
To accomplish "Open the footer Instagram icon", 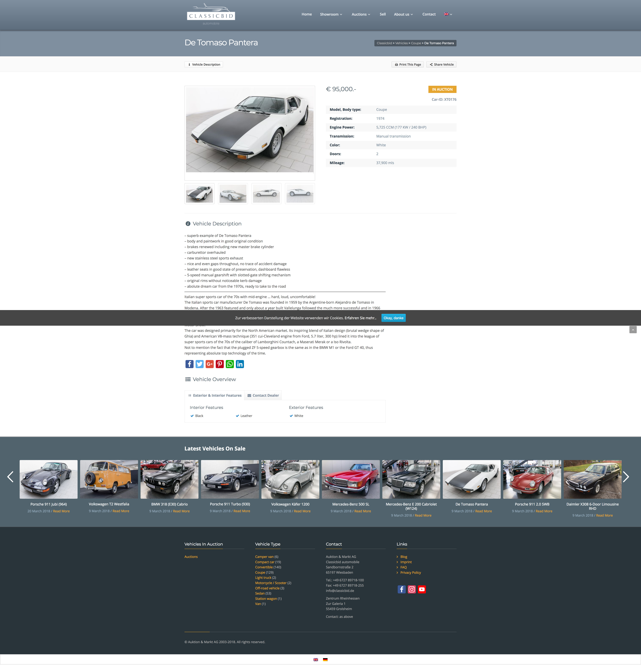I will pyautogui.click(x=412, y=589).
